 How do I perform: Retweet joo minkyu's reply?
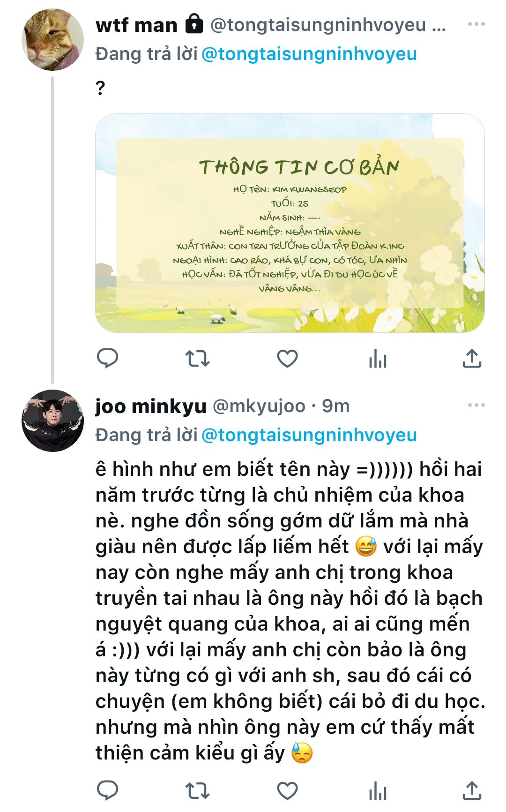coord(197,790)
